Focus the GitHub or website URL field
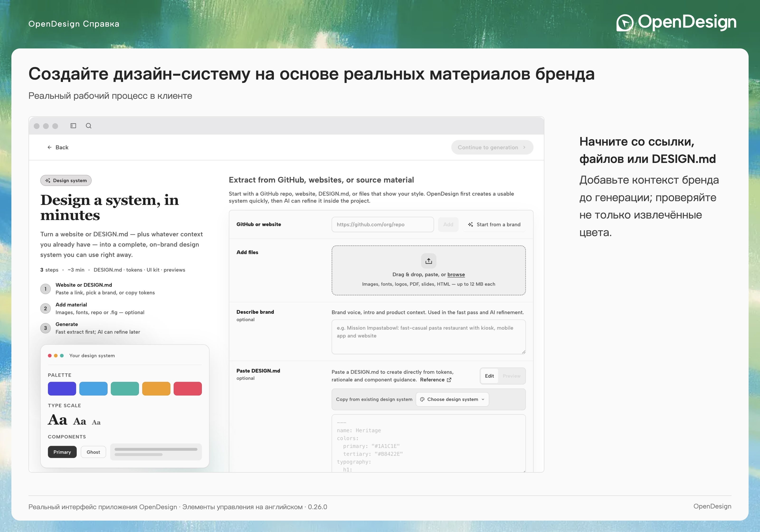The width and height of the screenshot is (760, 532). (x=382, y=224)
